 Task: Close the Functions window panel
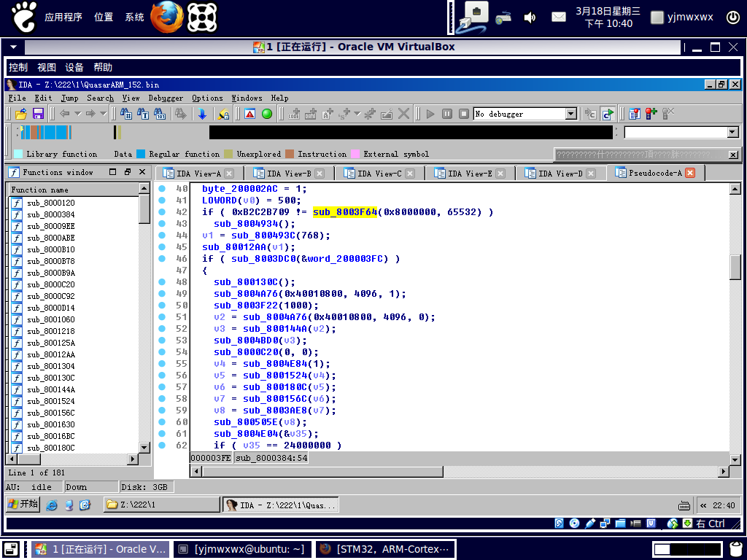142,172
